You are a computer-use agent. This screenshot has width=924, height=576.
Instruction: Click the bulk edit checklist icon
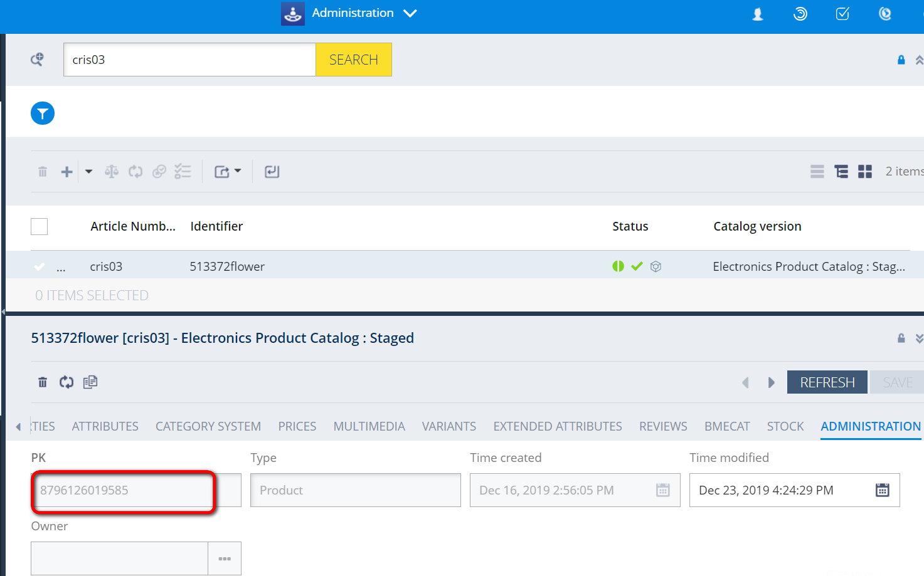[183, 172]
